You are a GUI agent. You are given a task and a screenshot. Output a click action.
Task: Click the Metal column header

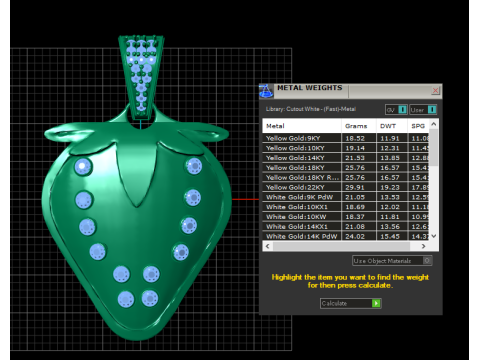click(x=302, y=126)
